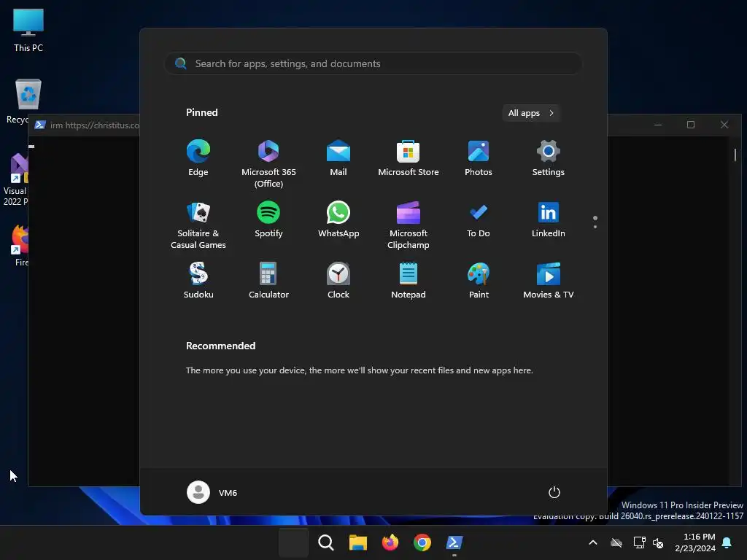Open Microsoft Store
This screenshot has height=560, width=747.
point(409,157)
